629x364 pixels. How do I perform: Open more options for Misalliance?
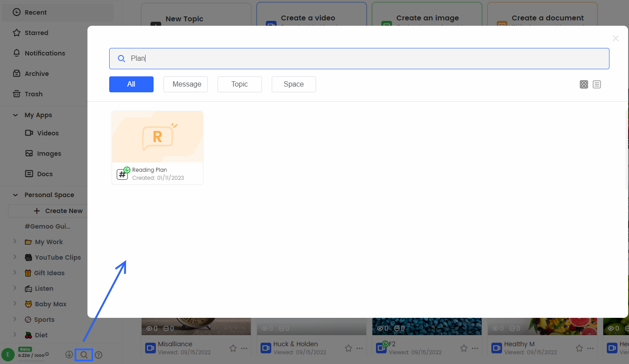pyautogui.click(x=244, y=348)
